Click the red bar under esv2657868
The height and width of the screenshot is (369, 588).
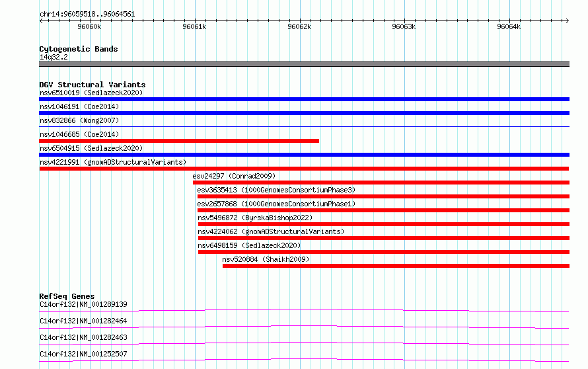point(384,210)
